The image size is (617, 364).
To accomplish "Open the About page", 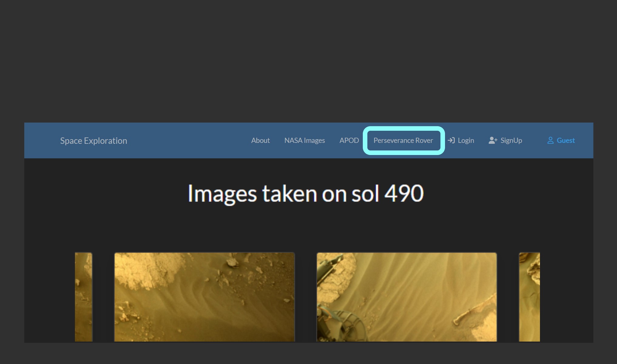I will click(260, 140).
